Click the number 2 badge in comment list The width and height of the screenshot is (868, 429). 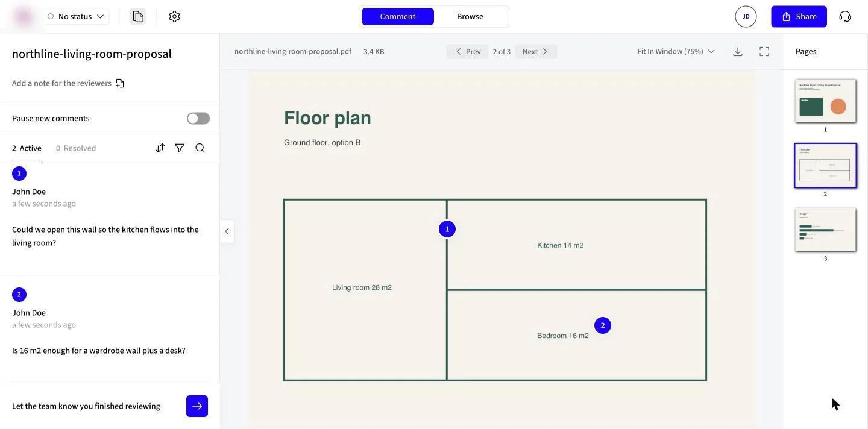tap(19, 295)
